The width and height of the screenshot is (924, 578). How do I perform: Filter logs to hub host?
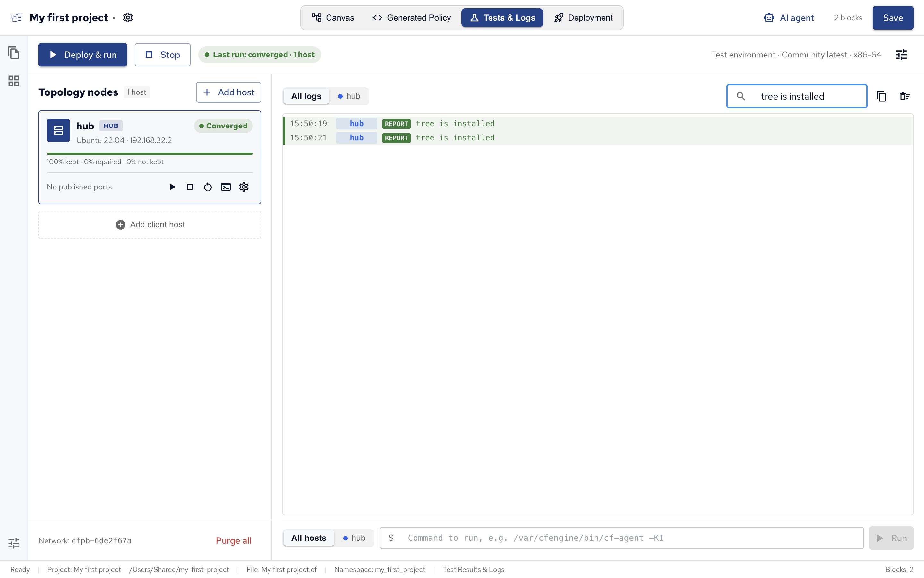349,96
